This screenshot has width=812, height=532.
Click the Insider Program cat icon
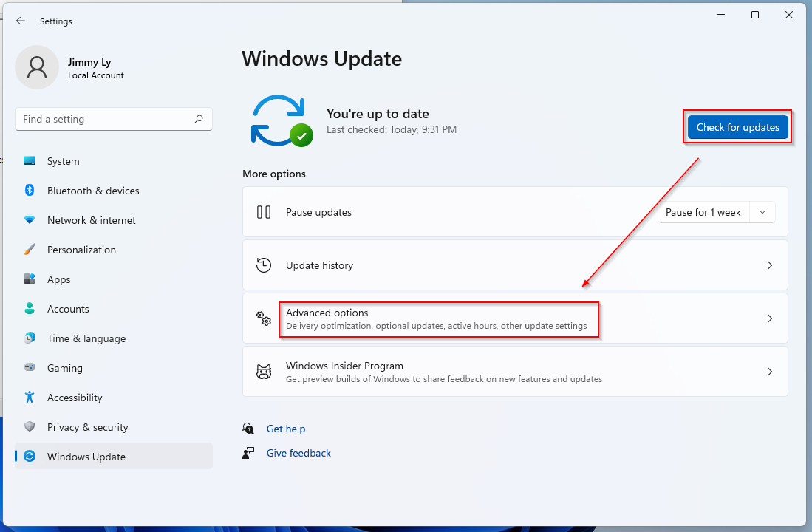click(x=264, y=372)
